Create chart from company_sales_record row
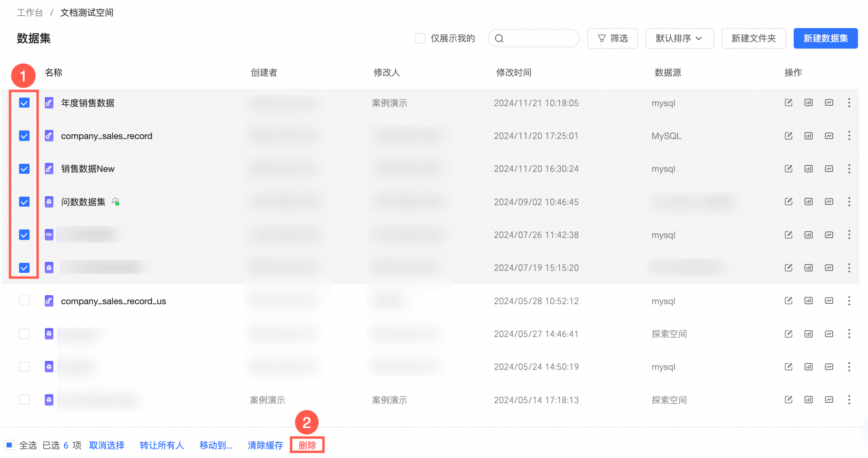 [829, 136]
